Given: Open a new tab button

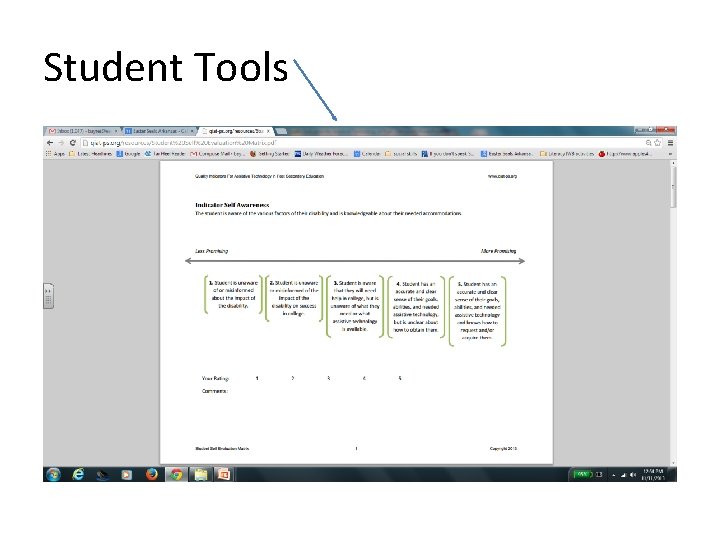Looking at the screenshot, I should [x=281, y=131].
